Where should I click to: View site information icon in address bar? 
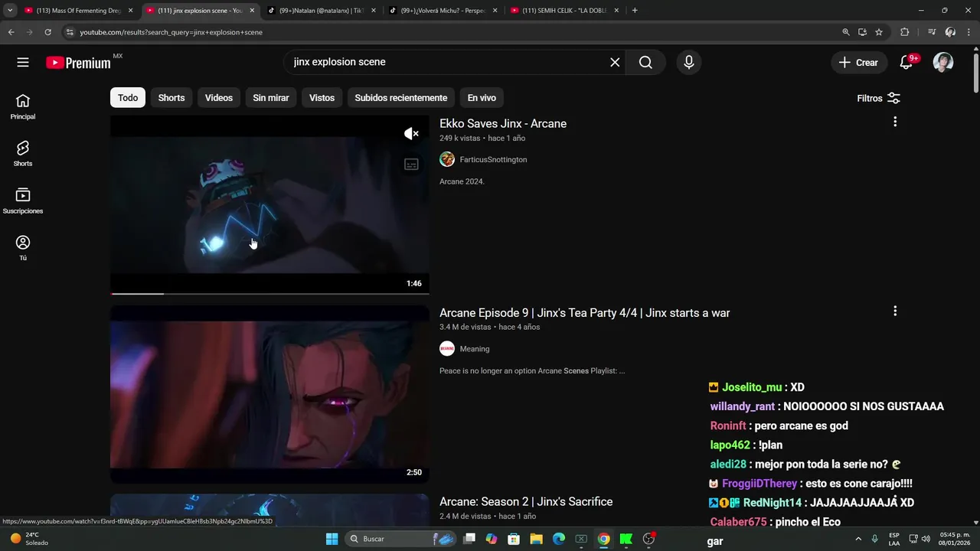coord(70,32)
